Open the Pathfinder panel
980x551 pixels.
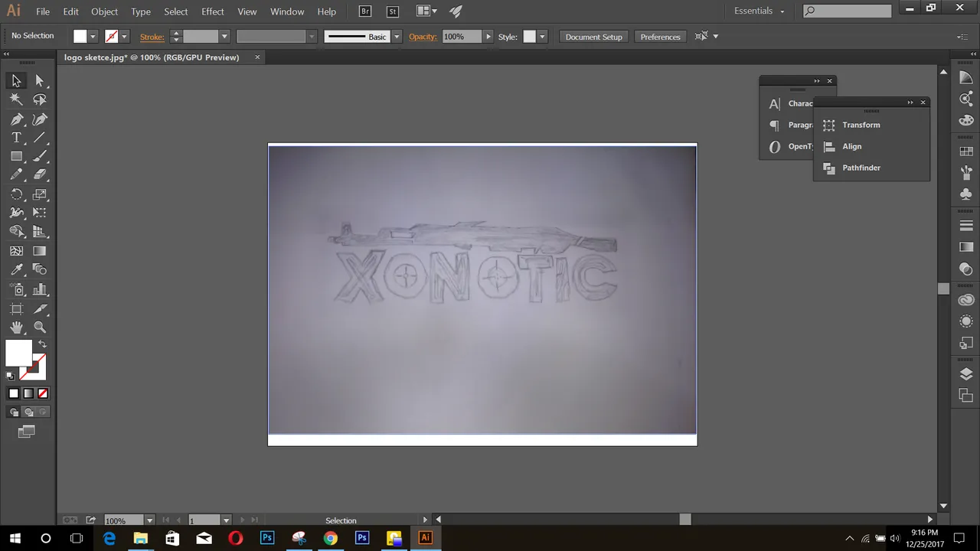pos(861,168)
